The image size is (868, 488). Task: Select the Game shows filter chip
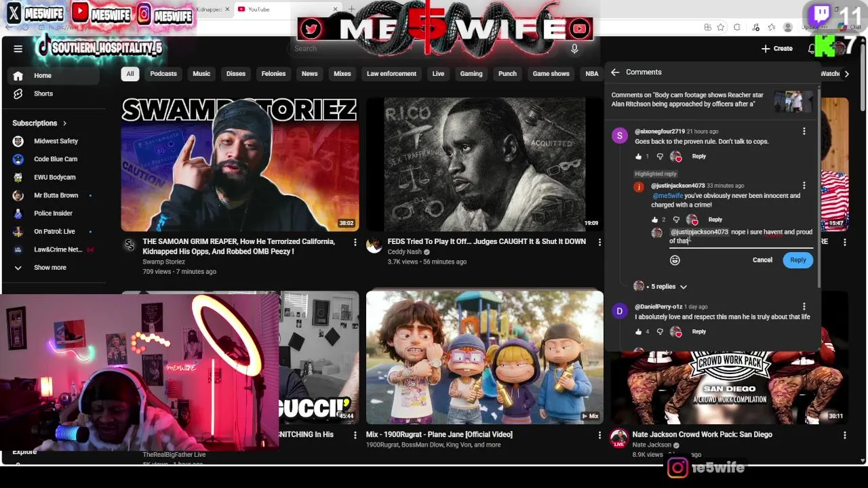551,74
